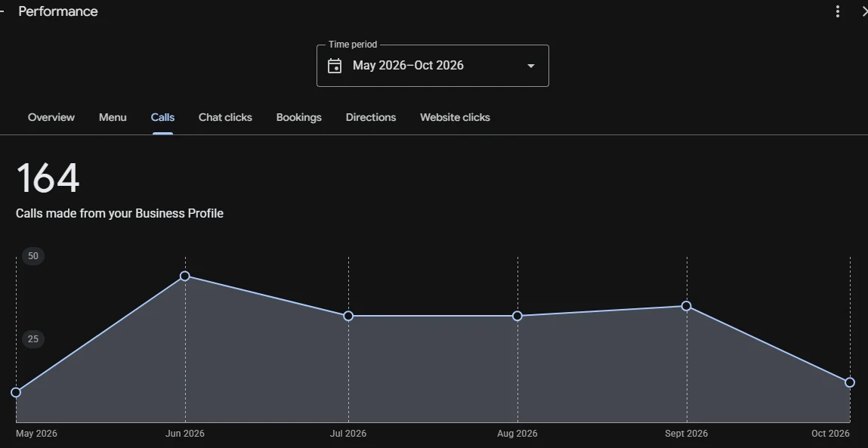Go back using the top-left arrow
The height and width of the screenshot is (448, 868).
pyautogui.click(x=2, y=11)
